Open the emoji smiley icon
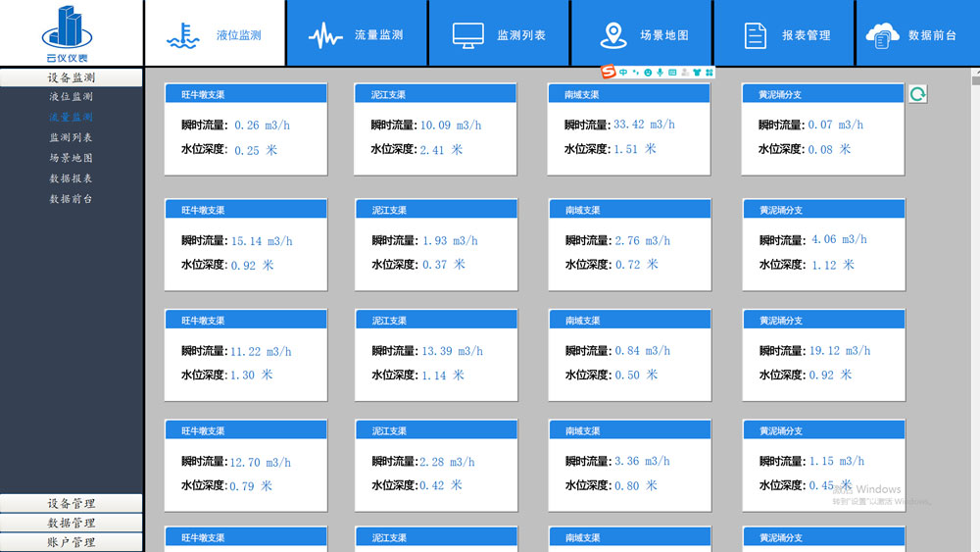980x552 pixels. 648,73
